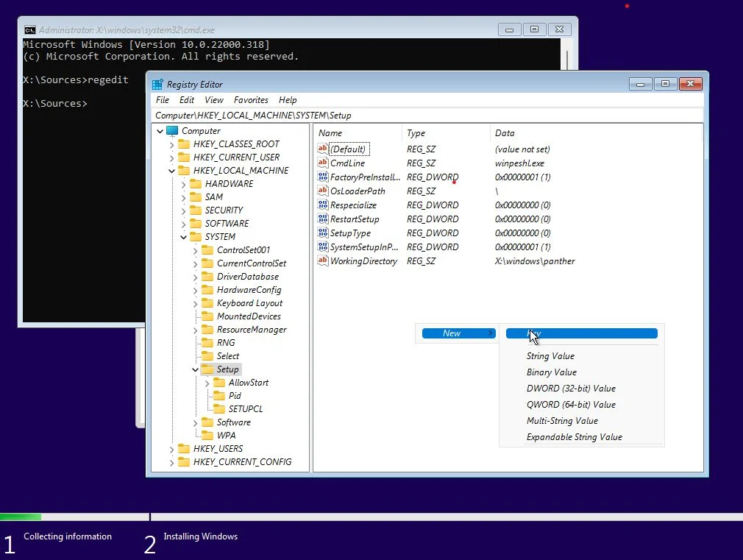This screenshot has height=560, width=743.
Task: Click the DWORD icon next to FactoryPreInstall
Action: (323, 177)
